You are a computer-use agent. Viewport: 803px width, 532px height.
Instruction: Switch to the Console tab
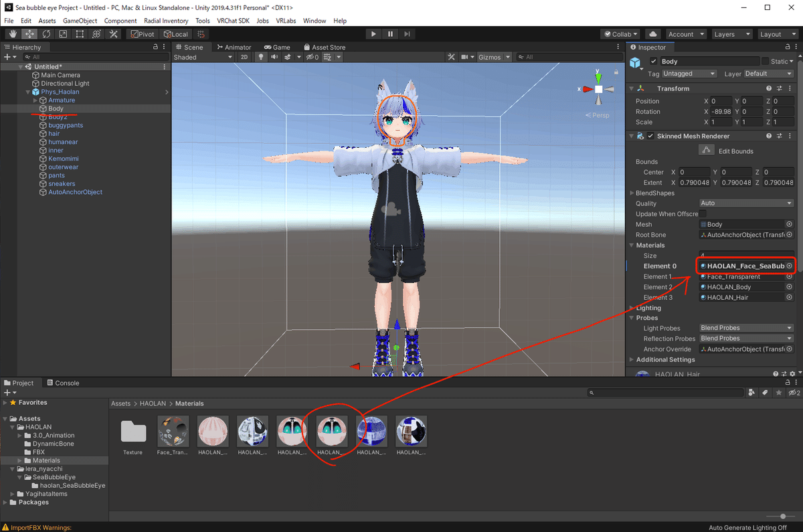click(x=62, y=383)
